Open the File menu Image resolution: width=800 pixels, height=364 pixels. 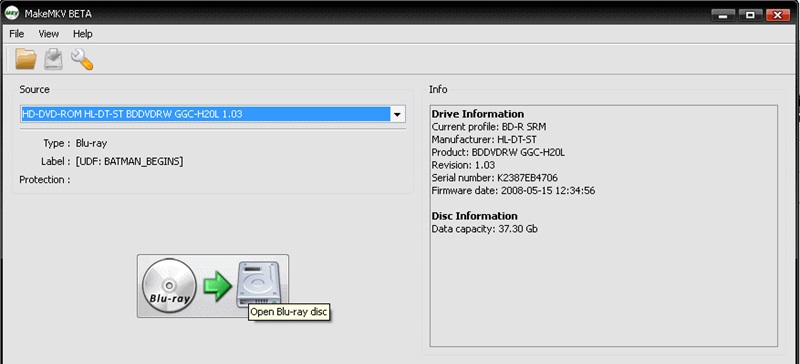click(x=17, y=34)
